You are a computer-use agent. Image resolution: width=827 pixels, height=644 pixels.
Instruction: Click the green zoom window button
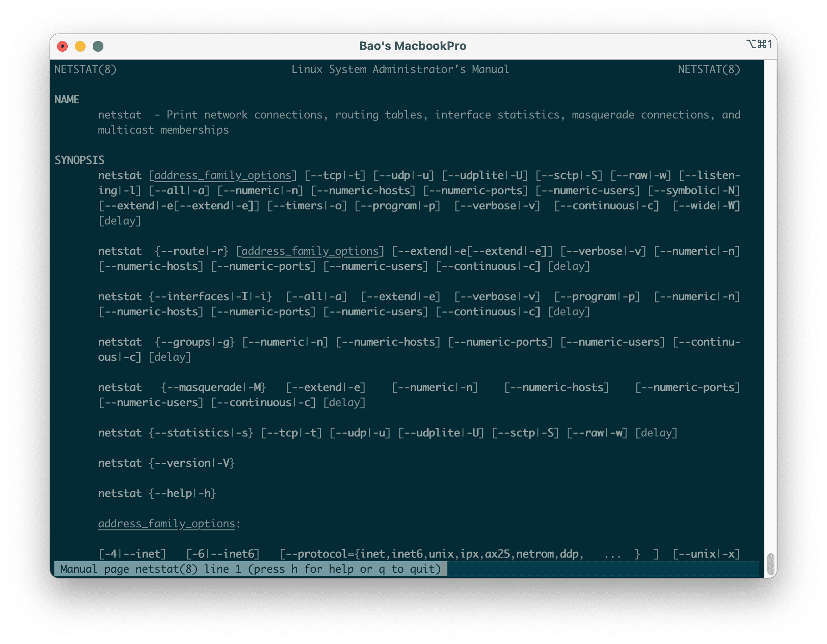point(98,46)
